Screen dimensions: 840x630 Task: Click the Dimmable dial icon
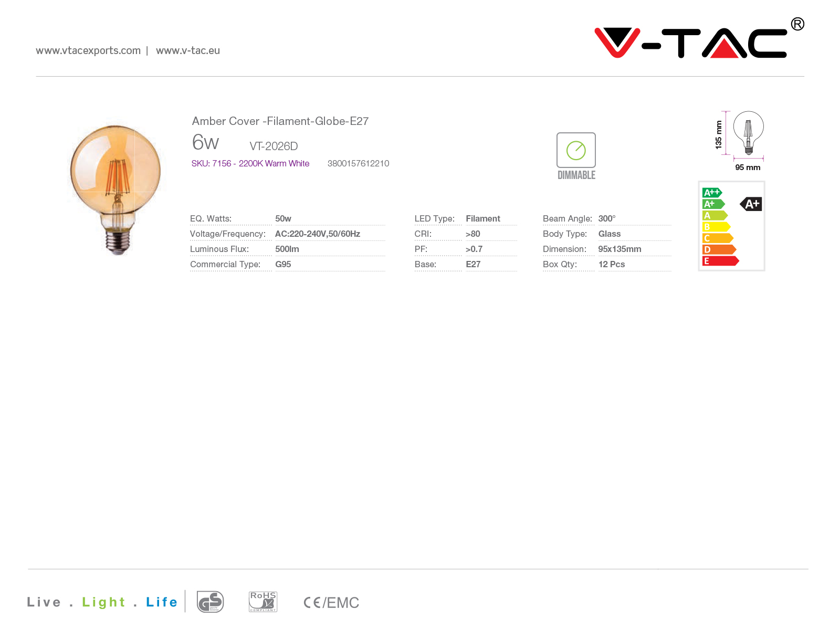(x=576, y=150)
